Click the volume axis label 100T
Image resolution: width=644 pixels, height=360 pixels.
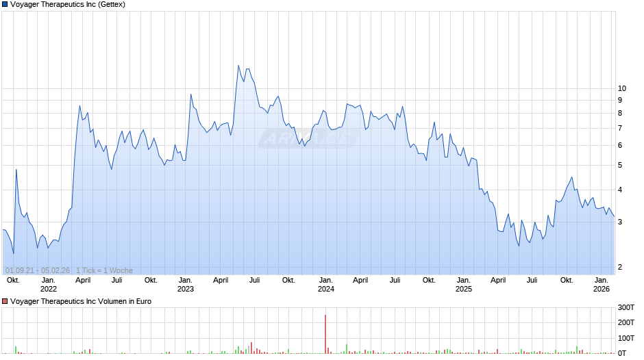(626, 338)
